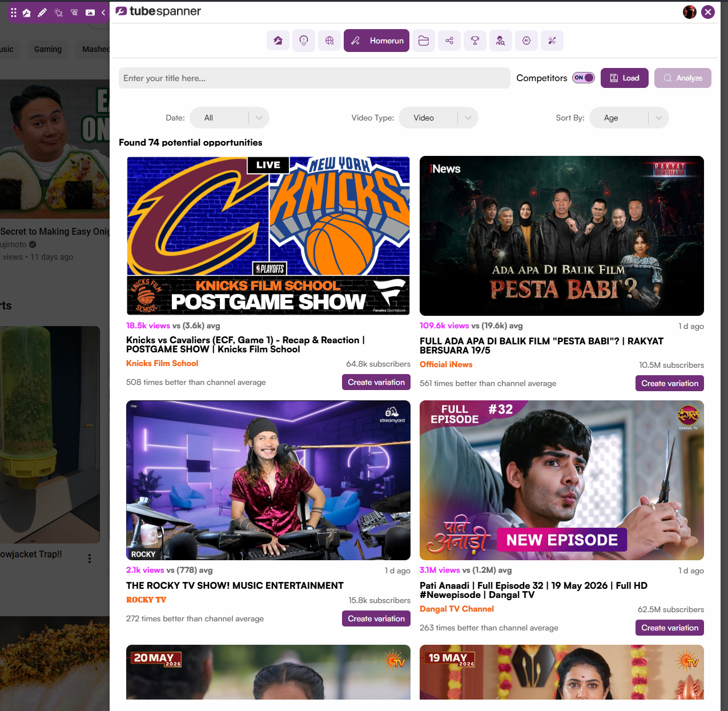Click the title input field

[315, 78]
